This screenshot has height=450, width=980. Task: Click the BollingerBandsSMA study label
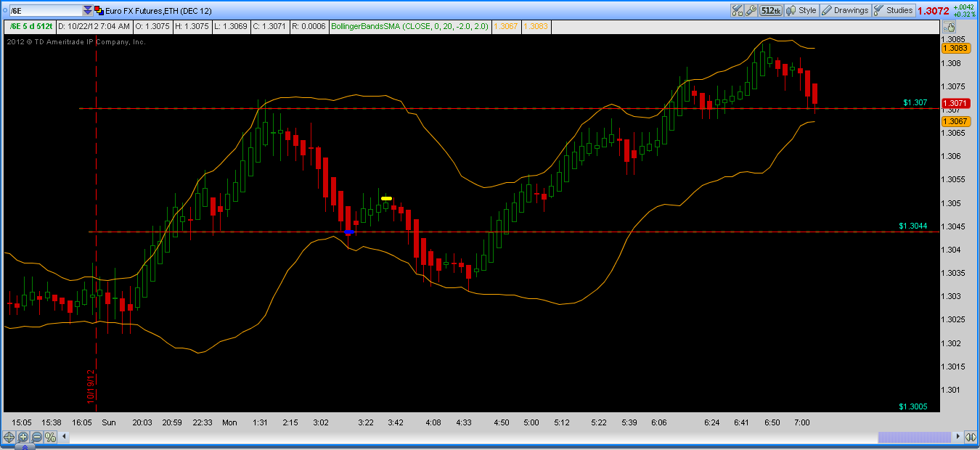click(410, 26)
